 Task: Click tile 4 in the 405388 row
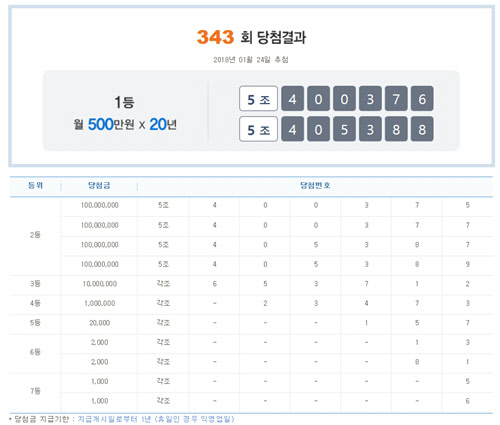click(x=293, y=129)
